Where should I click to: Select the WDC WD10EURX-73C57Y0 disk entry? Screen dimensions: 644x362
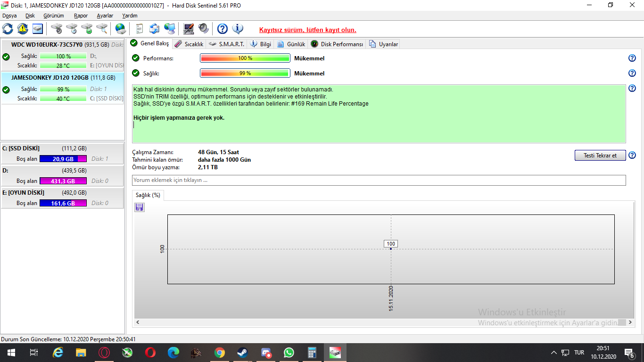pos(62,55)
